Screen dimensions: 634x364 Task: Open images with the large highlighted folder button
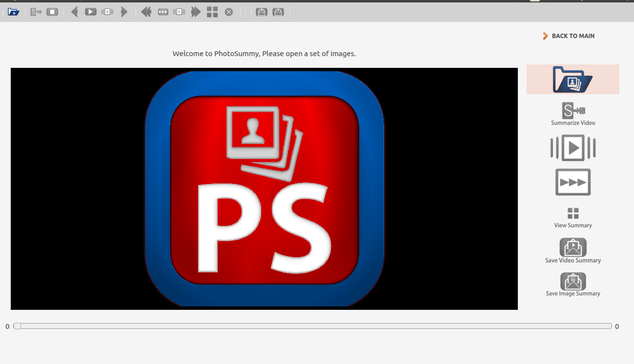coord(573,79)
